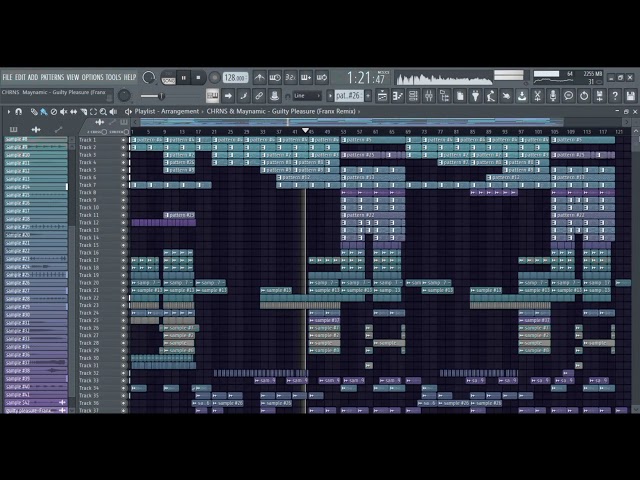
Task: Pause playback with the pause button
Action: (x=184, y=78)
